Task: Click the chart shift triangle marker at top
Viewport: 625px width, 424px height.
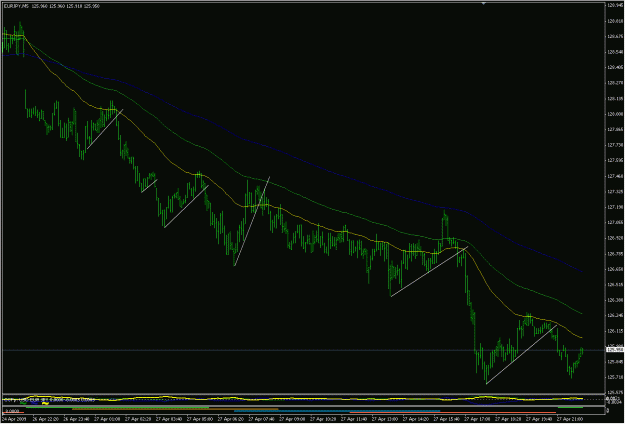Action: tap(483, 3)
